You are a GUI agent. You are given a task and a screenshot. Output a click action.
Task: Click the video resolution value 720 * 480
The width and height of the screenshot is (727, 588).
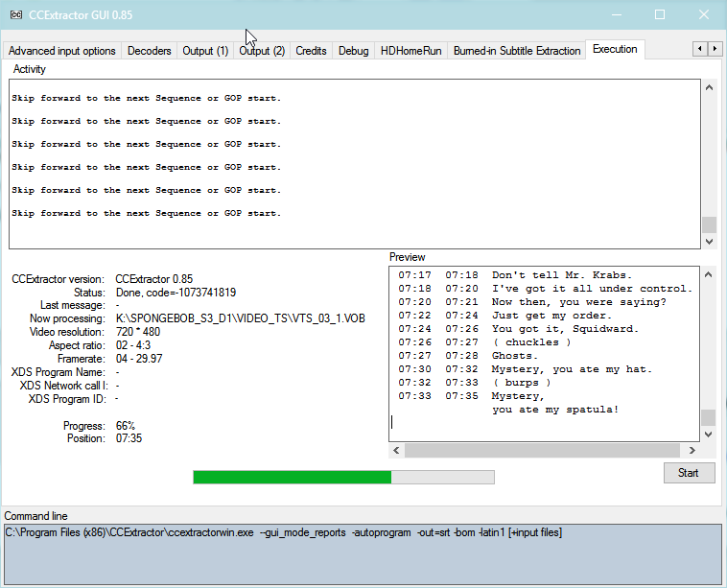click(138, 332)
